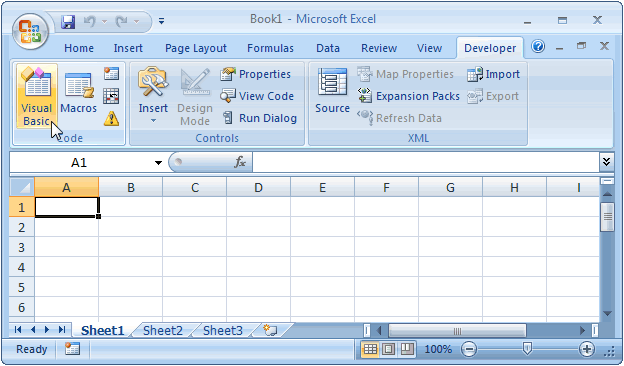Open the Macros dialog
This screenshot has width=624, height=366.
pos(78,92)
